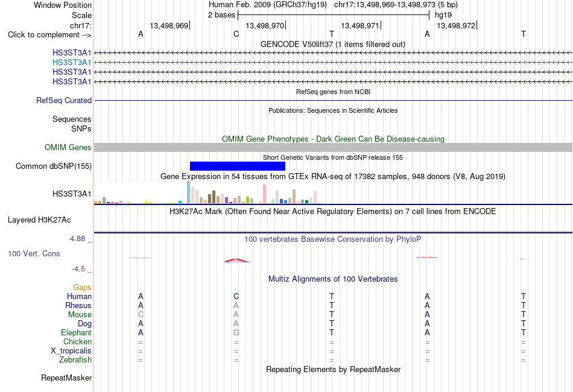The image size is (573, 392).
Task: Click the "hg19" label beside scale bar
Action: coord(443,15)
